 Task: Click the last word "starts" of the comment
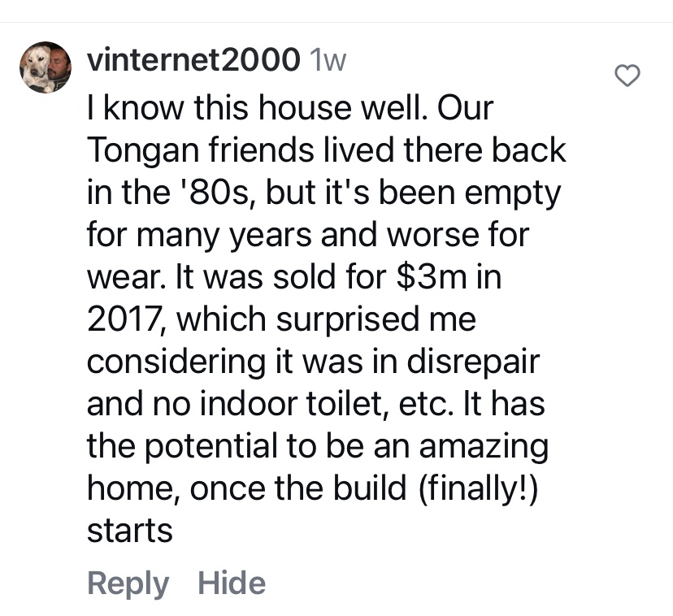click(x=129, y=531)
